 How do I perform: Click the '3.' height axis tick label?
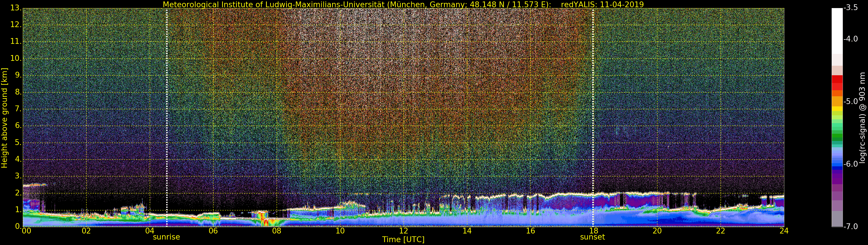[x=18, y=176]
